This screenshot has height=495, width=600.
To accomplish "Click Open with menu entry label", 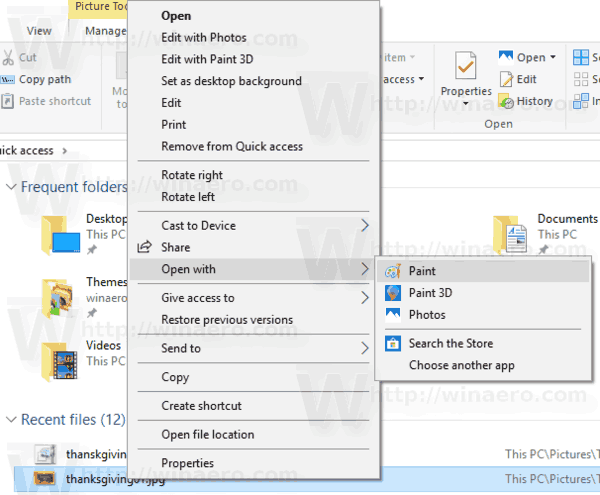I will pos(188,269).
